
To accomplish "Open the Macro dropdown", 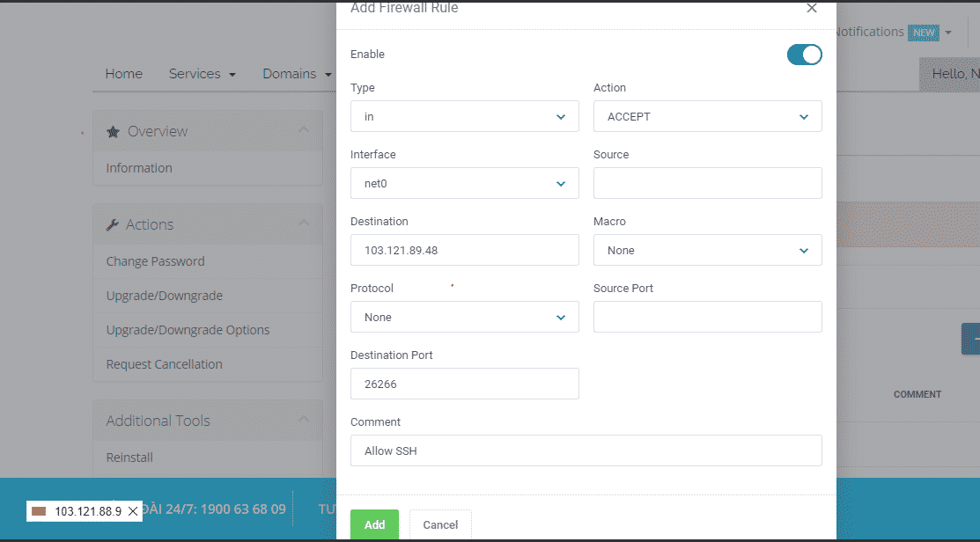I will 707,251.
